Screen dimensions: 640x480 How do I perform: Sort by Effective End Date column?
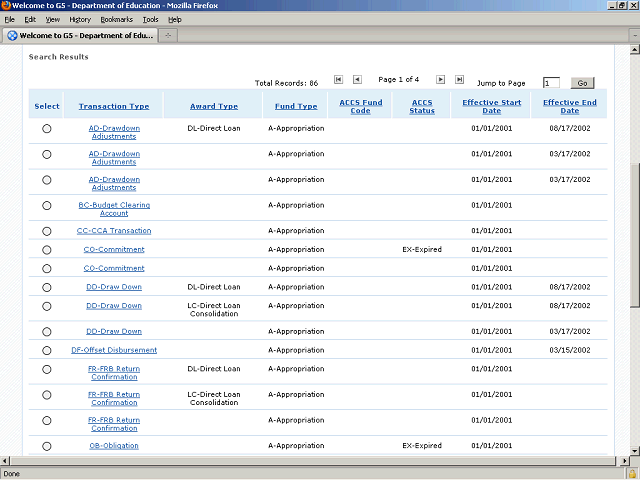[569, 106]
